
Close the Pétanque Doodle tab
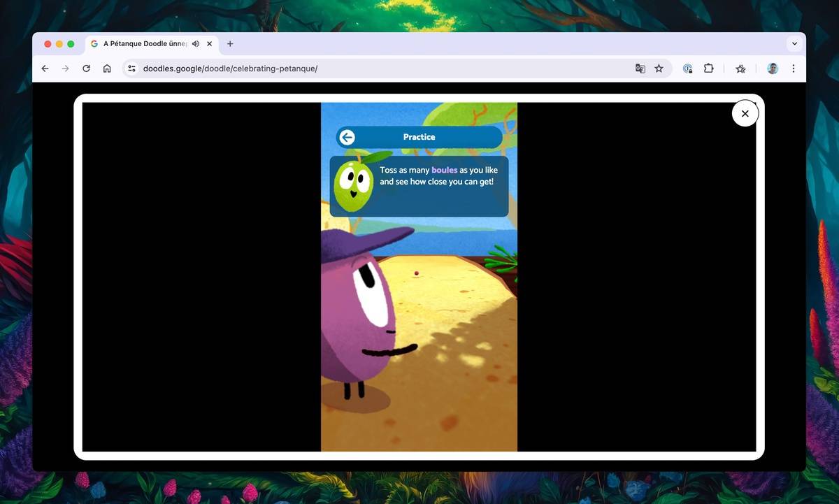(x=209, y=43)
